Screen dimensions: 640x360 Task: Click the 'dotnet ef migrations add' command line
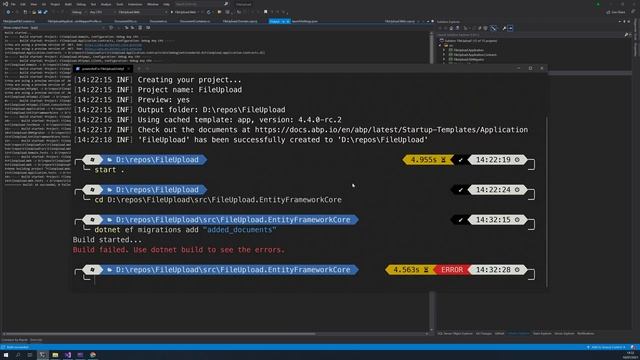click(x=185, y=230)
